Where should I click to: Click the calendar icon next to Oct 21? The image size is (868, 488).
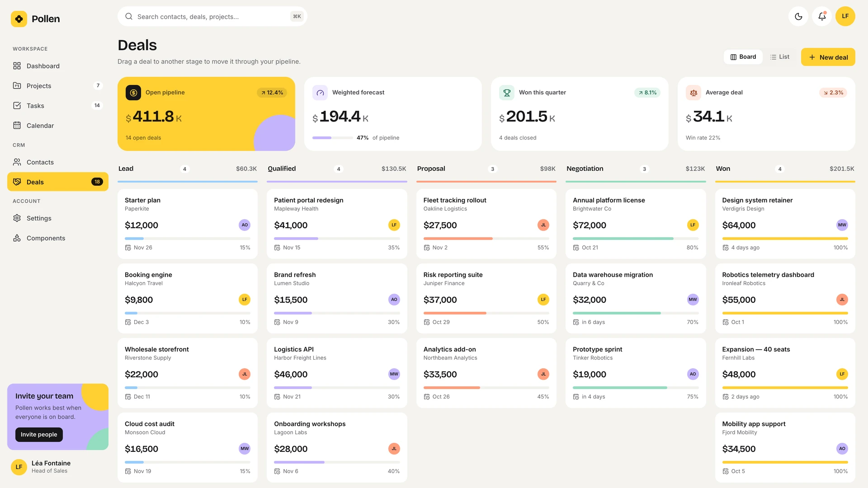[576, 248]
